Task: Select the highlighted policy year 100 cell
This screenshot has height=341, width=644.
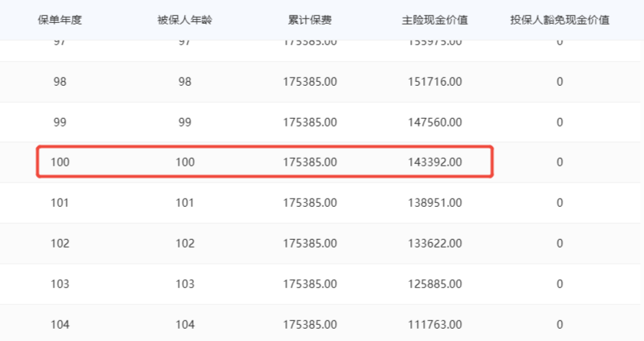Action: coord(60,162)
